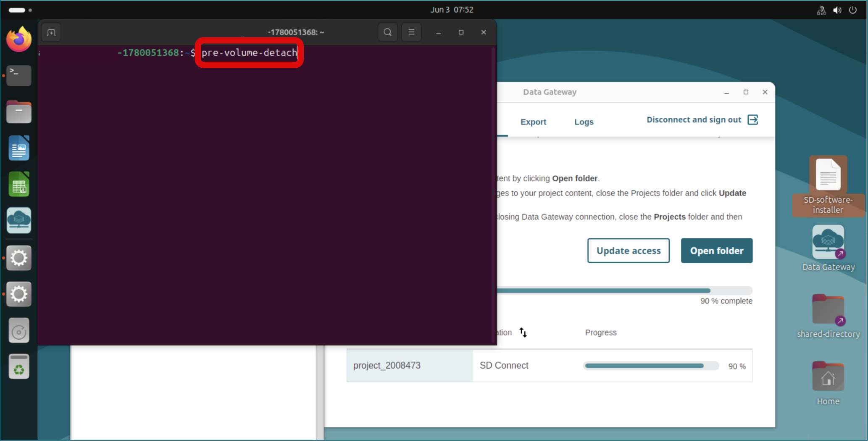Click the Data Gateway window title
The width and height of the screenshot is (868, 441).
tap(550, 92)
